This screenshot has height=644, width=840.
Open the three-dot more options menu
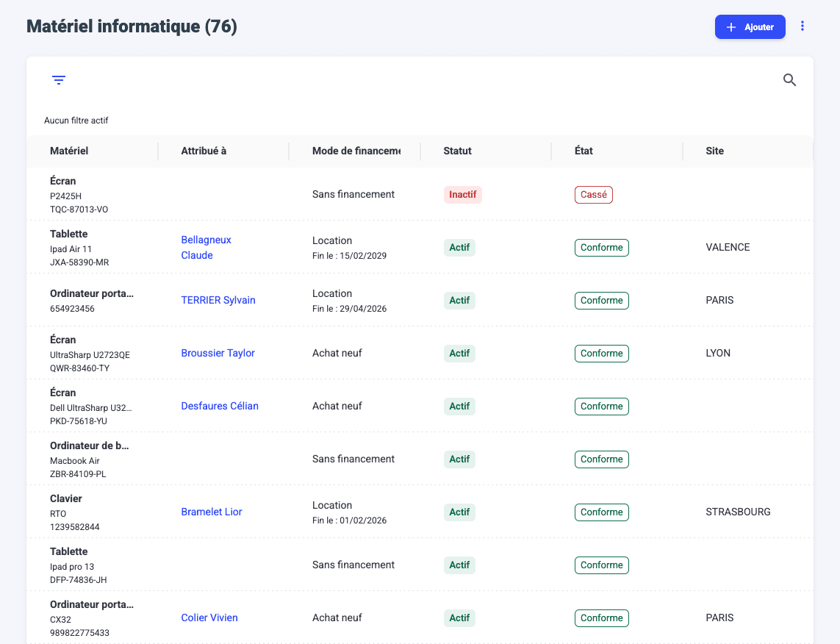(x=802, y=26)
